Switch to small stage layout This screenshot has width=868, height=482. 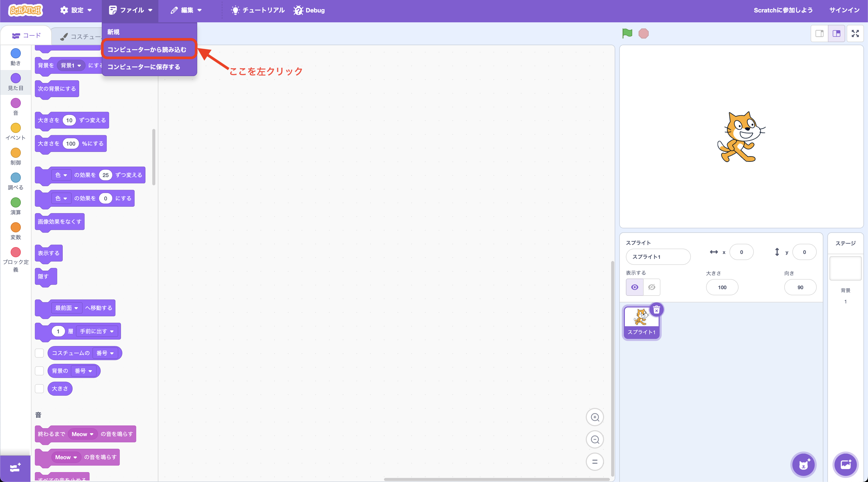(x=819, y=33)
